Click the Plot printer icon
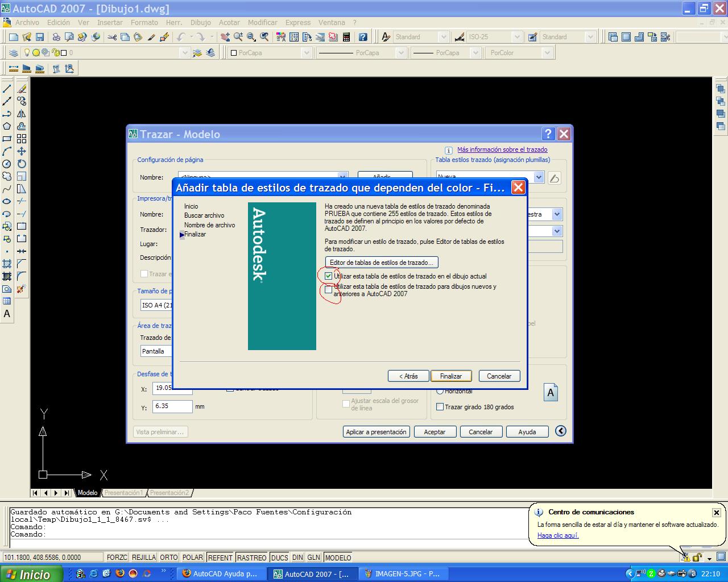Screen dimensions: 728x582 pyautogui.click(x=56, y=37)
